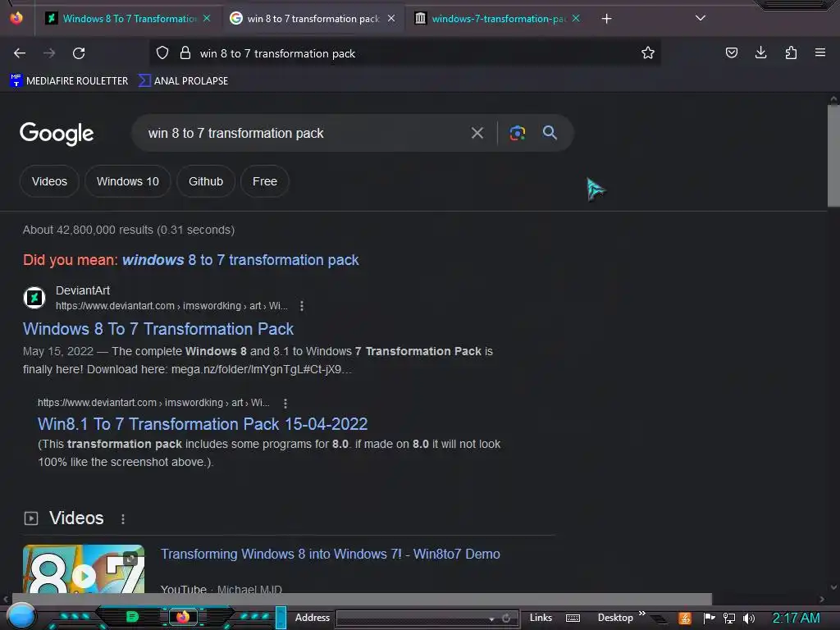Filter results by Github chip
This screenshot has height=630, width=840.
[206, 181]
